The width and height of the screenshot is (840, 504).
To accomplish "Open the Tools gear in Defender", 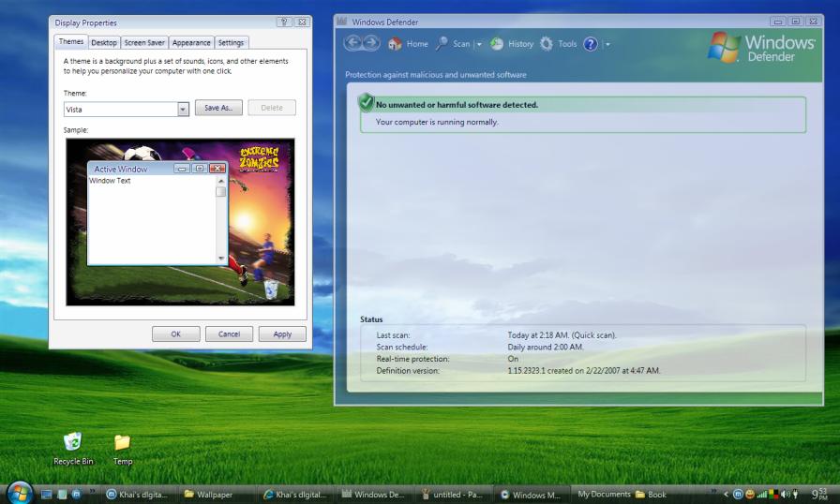I will (x=547, y=44).
